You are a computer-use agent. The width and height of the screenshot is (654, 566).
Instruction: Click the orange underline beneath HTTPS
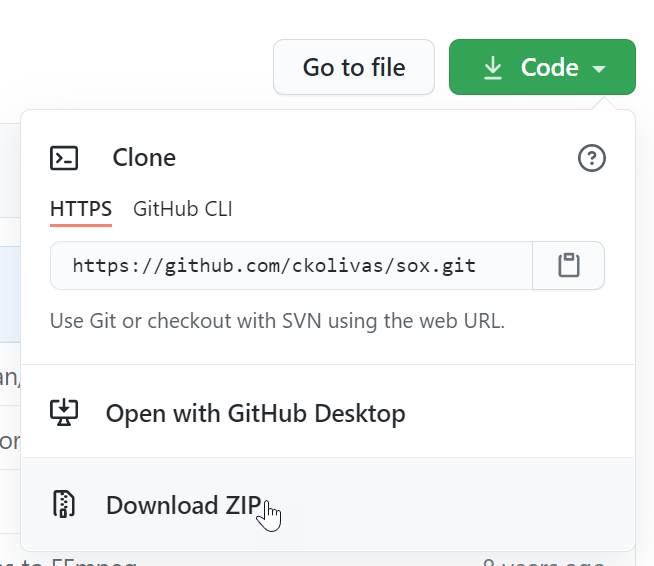[81, 225]
